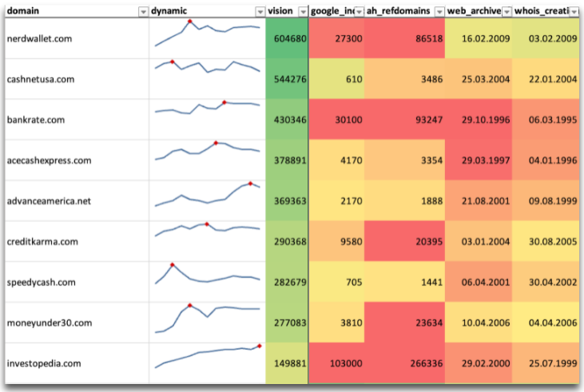Click the sparkline chart for nerdwallet.com

tap(207, 38)
